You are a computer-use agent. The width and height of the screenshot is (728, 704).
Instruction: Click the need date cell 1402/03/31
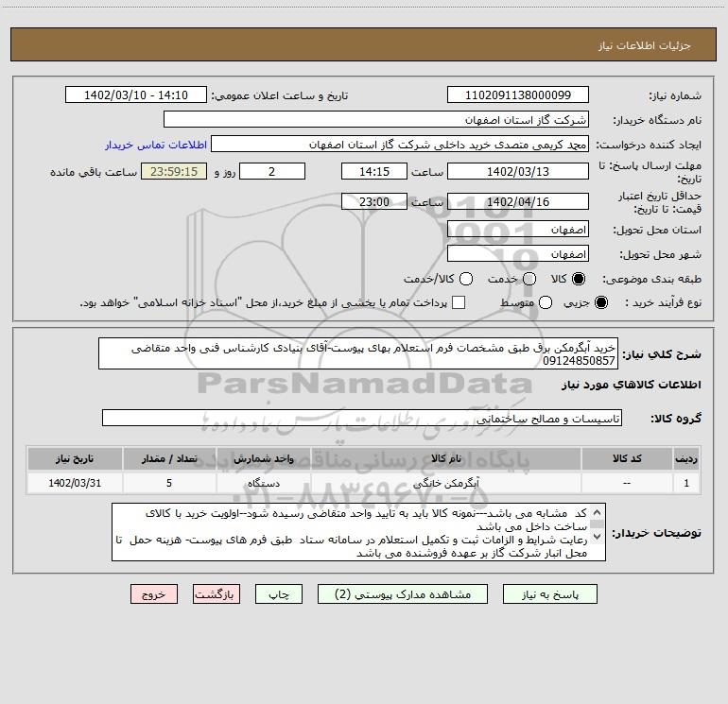75,483
